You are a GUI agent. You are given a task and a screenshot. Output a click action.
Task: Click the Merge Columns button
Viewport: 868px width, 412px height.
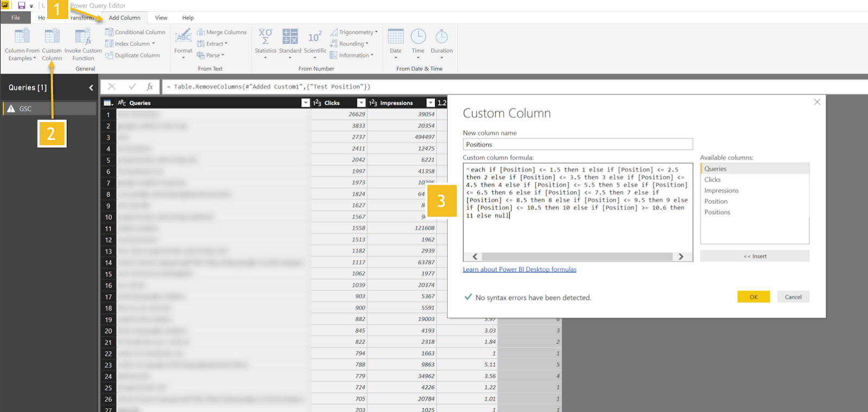coord(222,32)
